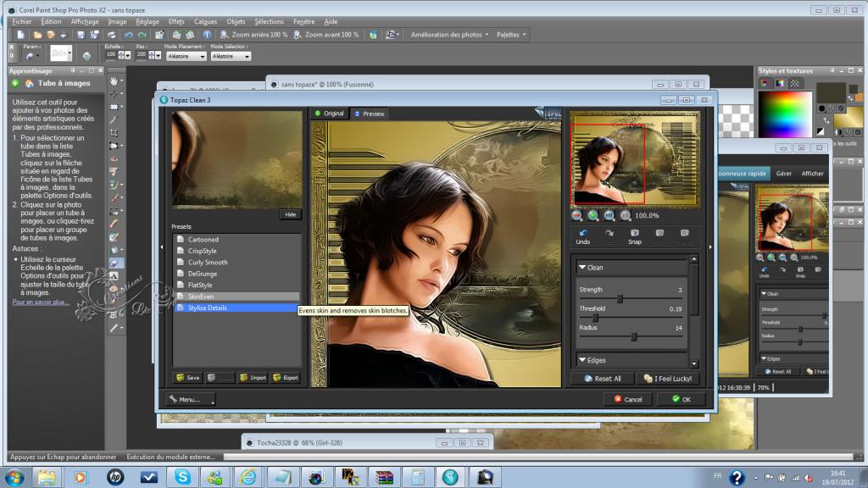Click the OK button in Topaz Clean

tap(682, 400)
